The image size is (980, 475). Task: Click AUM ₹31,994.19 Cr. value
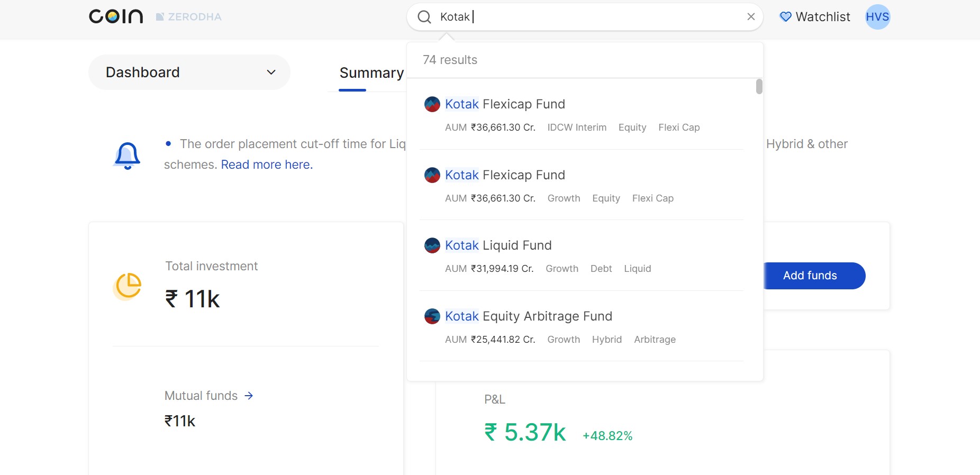pos(489,269)
